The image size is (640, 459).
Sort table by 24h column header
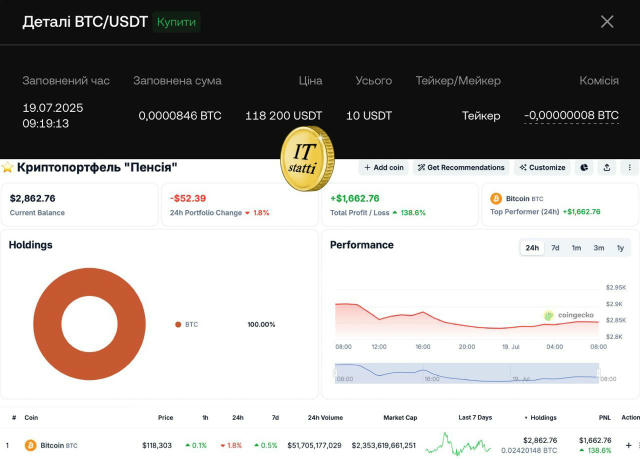pos(238,417)
